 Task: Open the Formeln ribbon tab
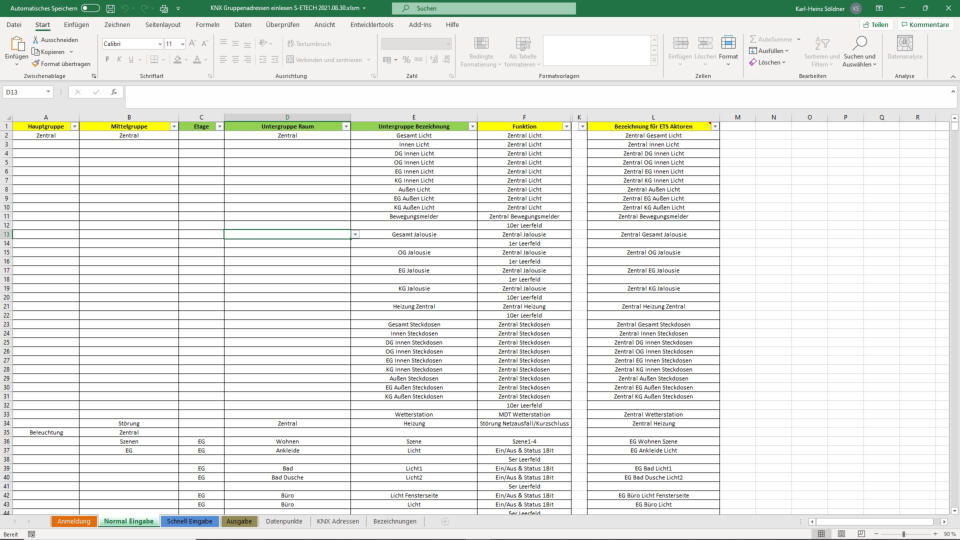pyautogui.click(x=207, y=24)
